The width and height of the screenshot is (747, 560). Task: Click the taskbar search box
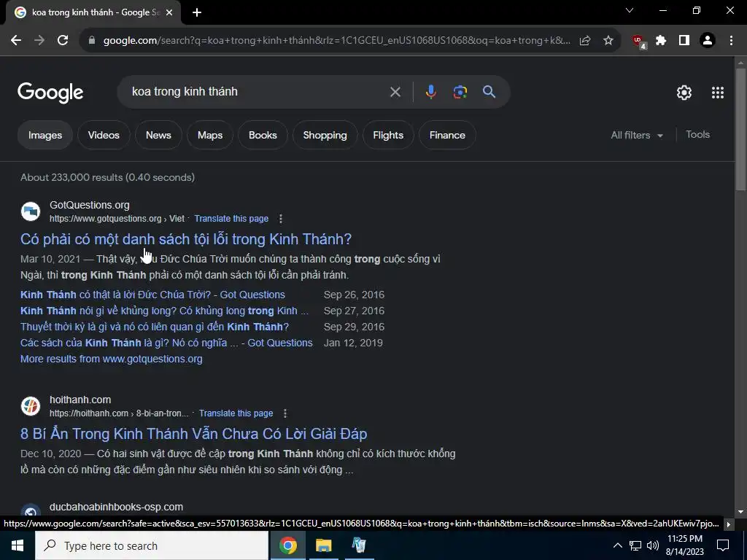pos(152,545)
